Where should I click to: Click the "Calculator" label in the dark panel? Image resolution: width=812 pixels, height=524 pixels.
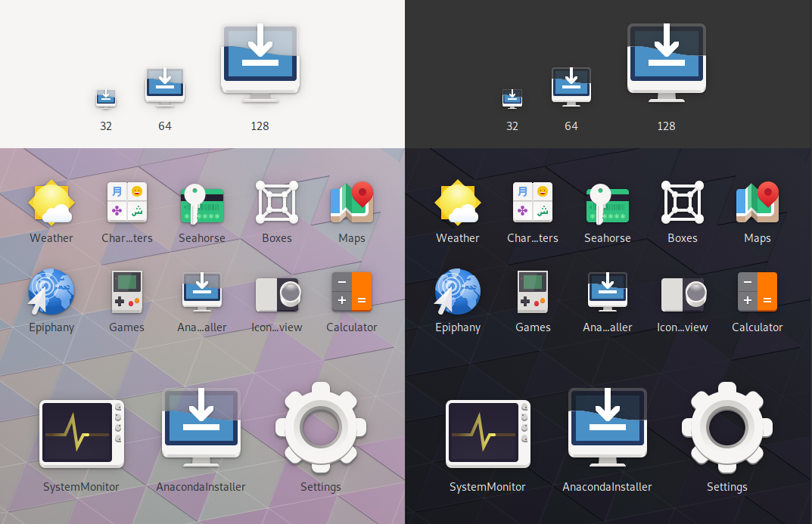[x=757, y=327]
